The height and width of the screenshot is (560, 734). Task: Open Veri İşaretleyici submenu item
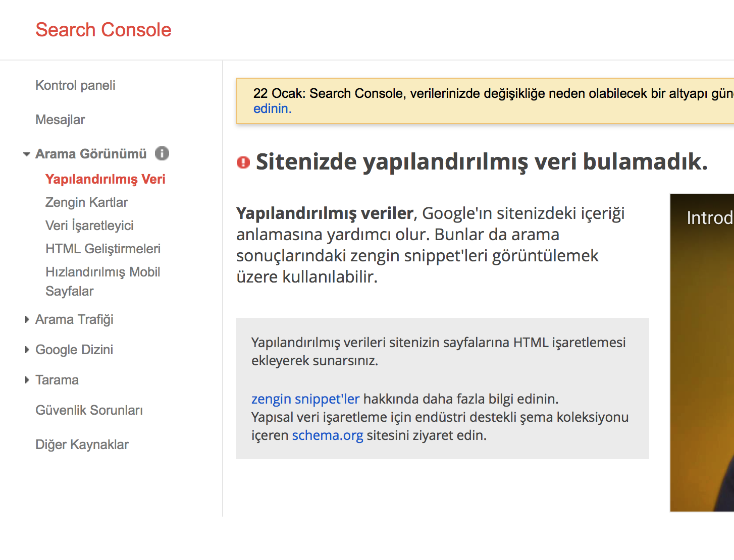click(x=89, y=226)
